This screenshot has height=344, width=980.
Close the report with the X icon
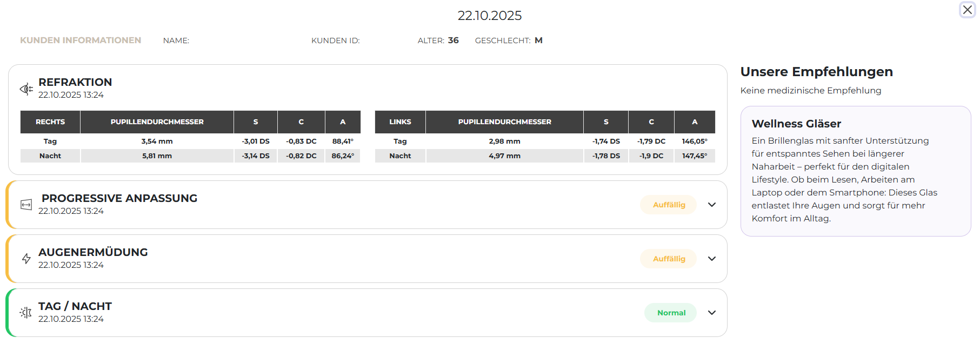(x=968, y=10)
